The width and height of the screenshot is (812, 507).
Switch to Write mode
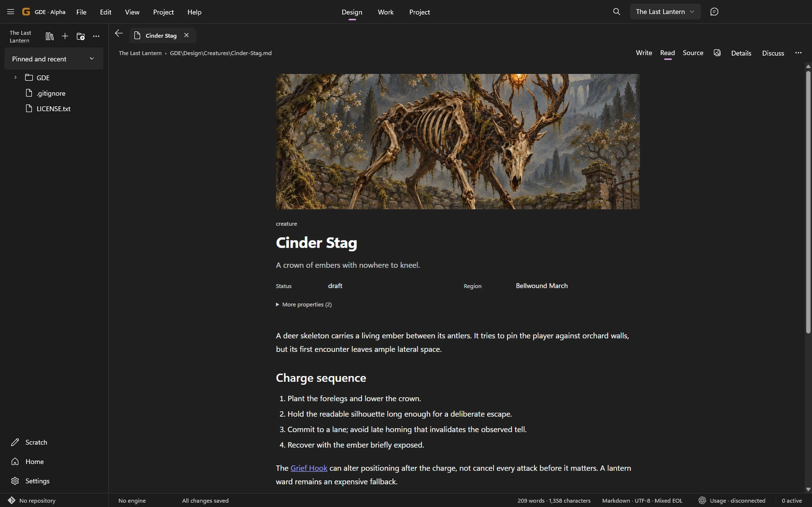pyautogui.click(x=644, y=53)
